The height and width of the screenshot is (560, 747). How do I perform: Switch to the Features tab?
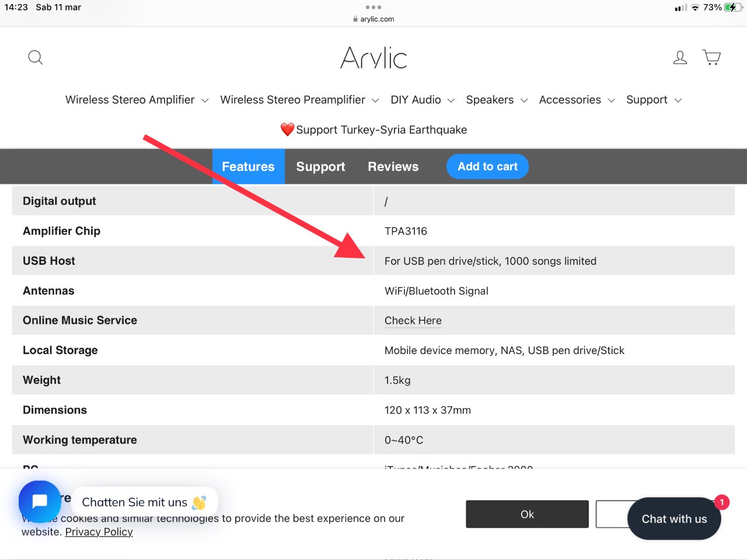tap(248, 167)
